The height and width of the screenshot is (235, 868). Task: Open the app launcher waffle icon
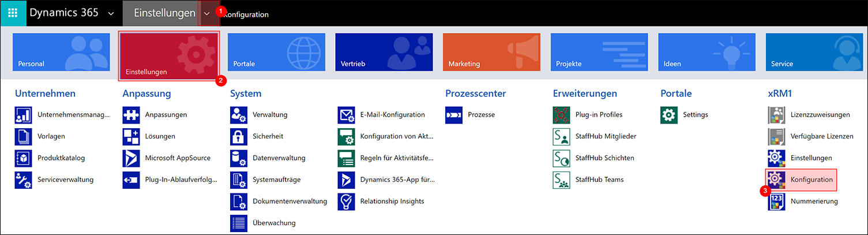click(x=13, y=13)
